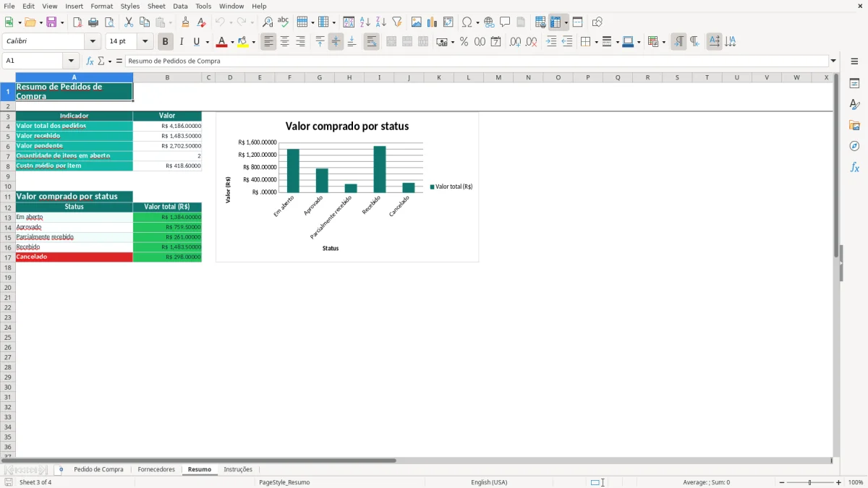
Task: Select the Valor comprado por status chart
Action: pos(347,187)
